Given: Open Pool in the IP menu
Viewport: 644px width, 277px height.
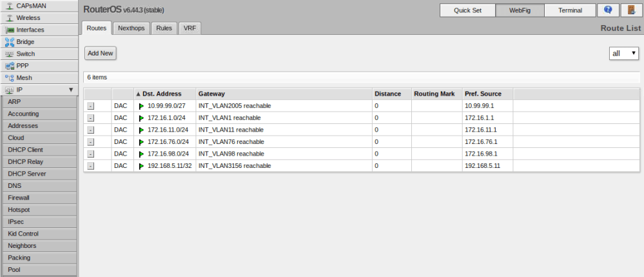Looking at the screenshot, I should coord(39,270).
